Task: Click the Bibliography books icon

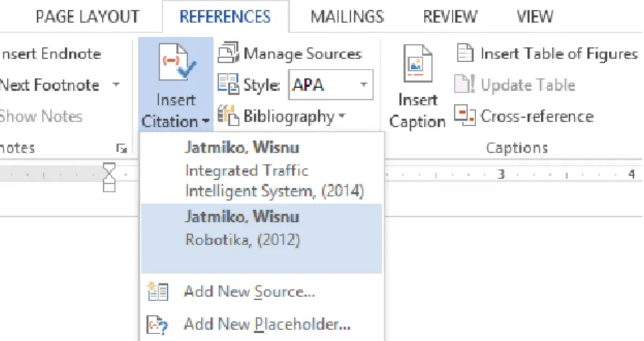Action: point(228,116)
